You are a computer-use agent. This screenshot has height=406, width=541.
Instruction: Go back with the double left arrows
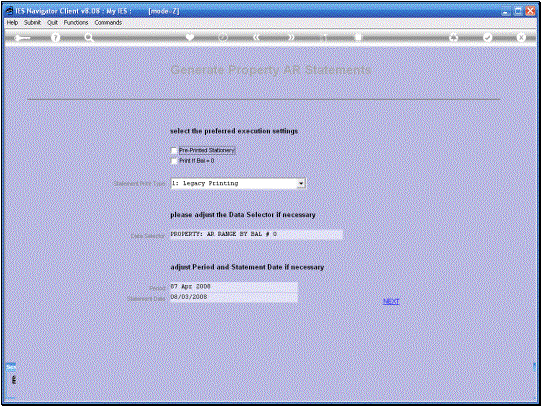pos(256,37)
